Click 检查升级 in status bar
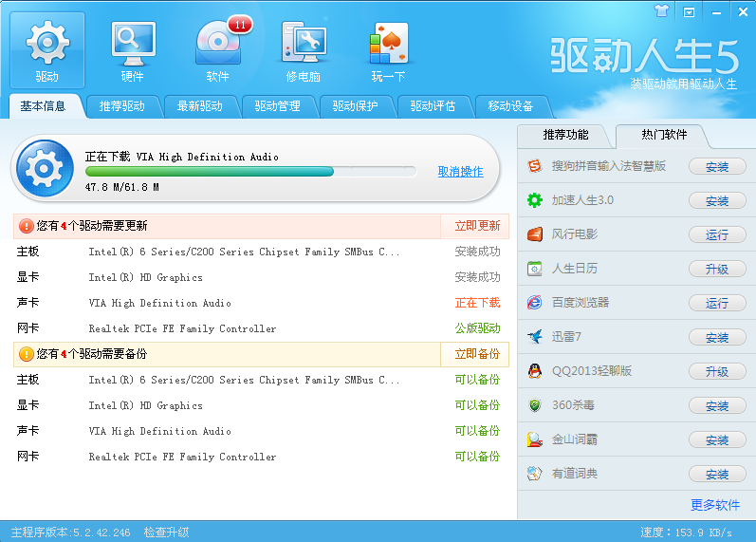 [x=166, y=533]
